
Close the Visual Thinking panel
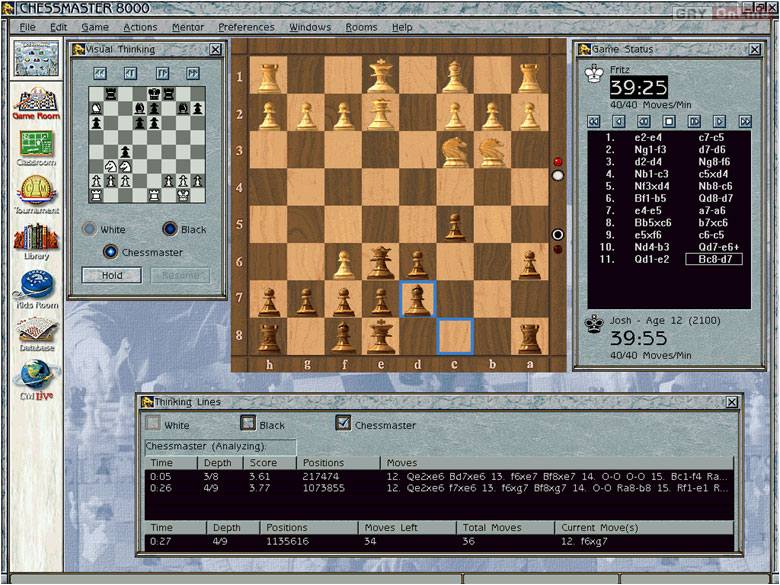point(215,49)
